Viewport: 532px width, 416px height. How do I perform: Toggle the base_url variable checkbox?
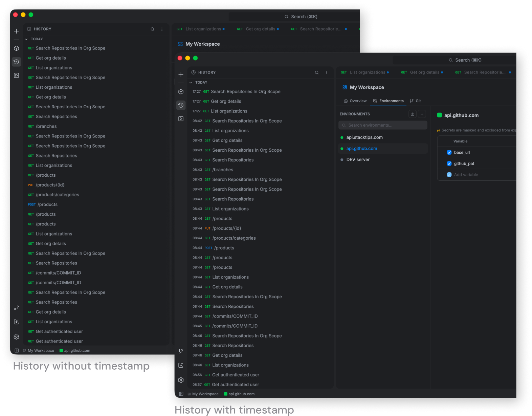(x=449, y=152)
